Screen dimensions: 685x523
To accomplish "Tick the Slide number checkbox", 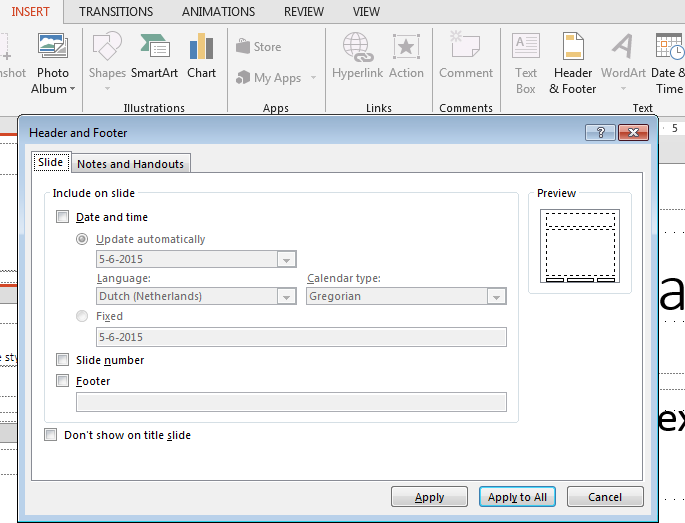I will (63, 360).
